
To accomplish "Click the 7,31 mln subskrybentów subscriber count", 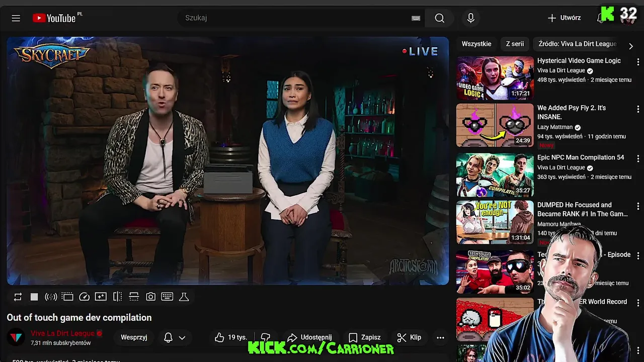I will click(61, 343).
